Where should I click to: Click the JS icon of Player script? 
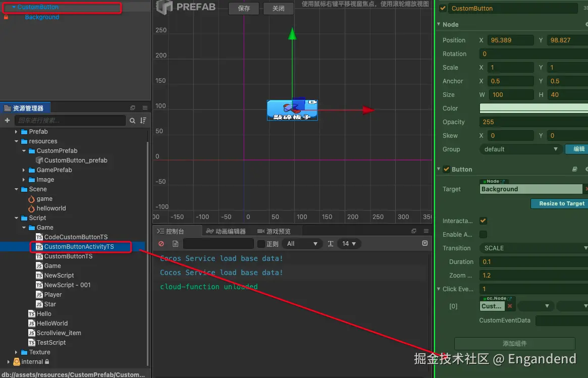39,295
